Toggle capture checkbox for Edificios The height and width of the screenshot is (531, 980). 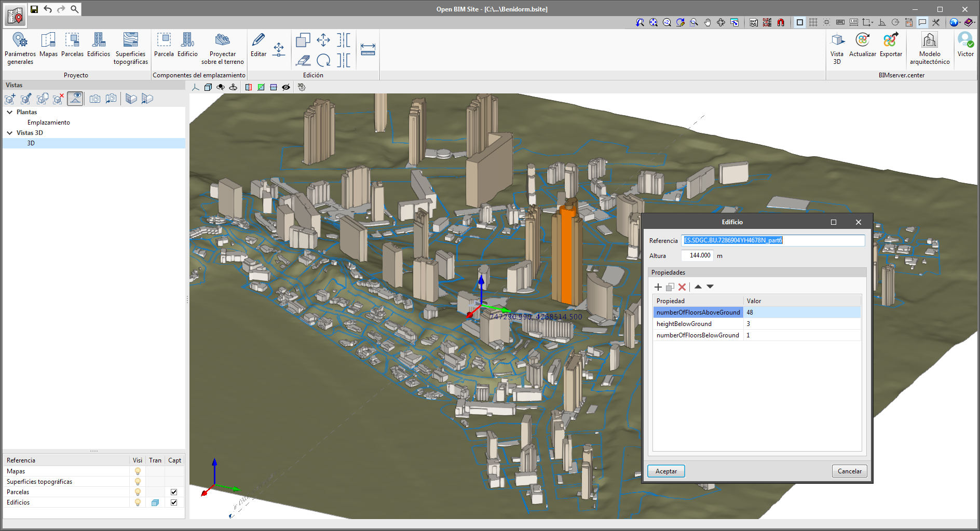point(174,502)
